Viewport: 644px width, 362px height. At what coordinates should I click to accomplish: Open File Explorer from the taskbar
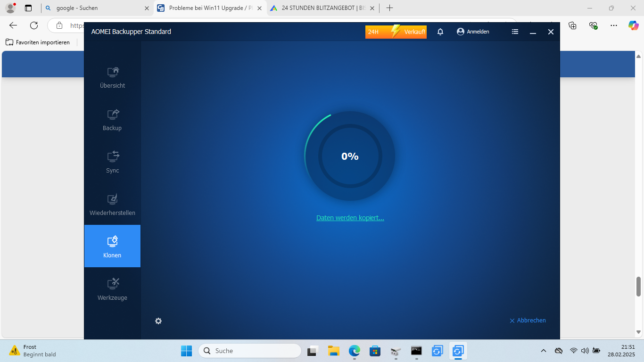334,351
